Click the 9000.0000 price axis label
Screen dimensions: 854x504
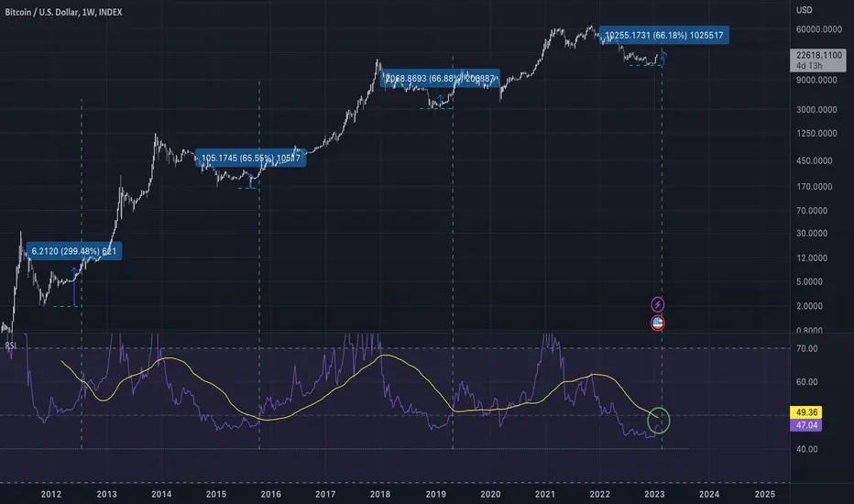[816, 80]
